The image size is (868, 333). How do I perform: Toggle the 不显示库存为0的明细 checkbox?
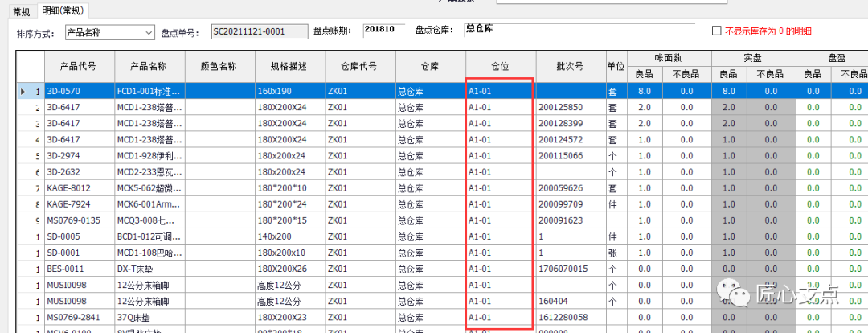[x=717, y=31]
